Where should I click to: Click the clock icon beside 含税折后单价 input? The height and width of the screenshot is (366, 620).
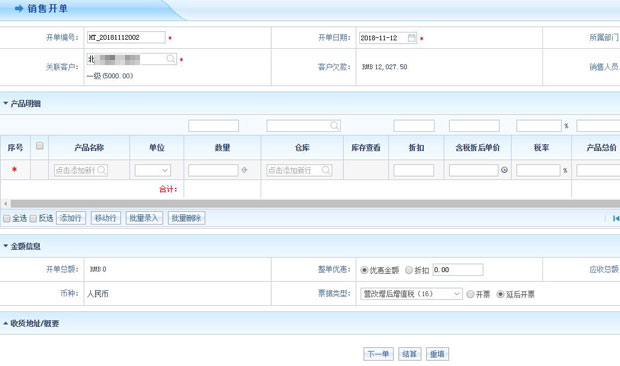pos(505,170)
